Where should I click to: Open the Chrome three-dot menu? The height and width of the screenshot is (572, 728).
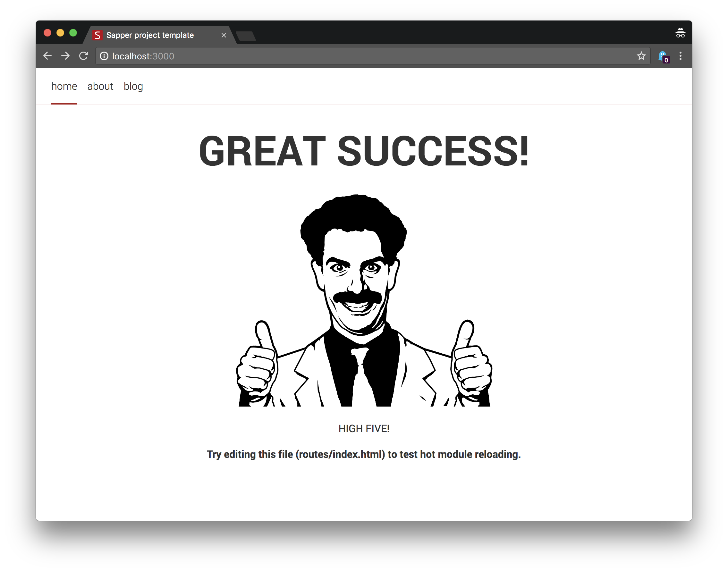(x=681, y=56)
